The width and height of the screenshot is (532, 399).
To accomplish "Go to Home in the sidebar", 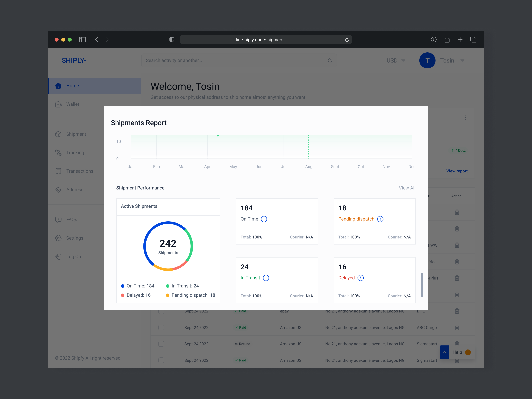I will pos(59,86).
